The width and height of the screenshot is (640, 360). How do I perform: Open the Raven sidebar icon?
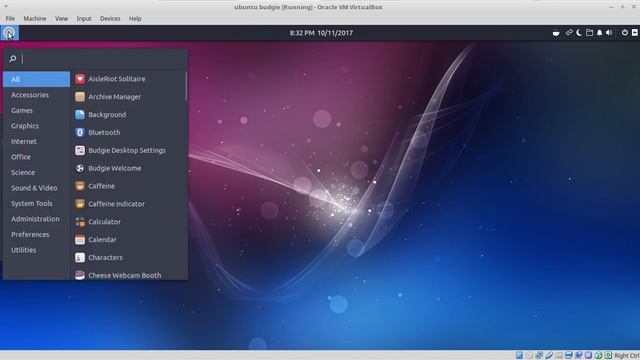coord(635,33)
